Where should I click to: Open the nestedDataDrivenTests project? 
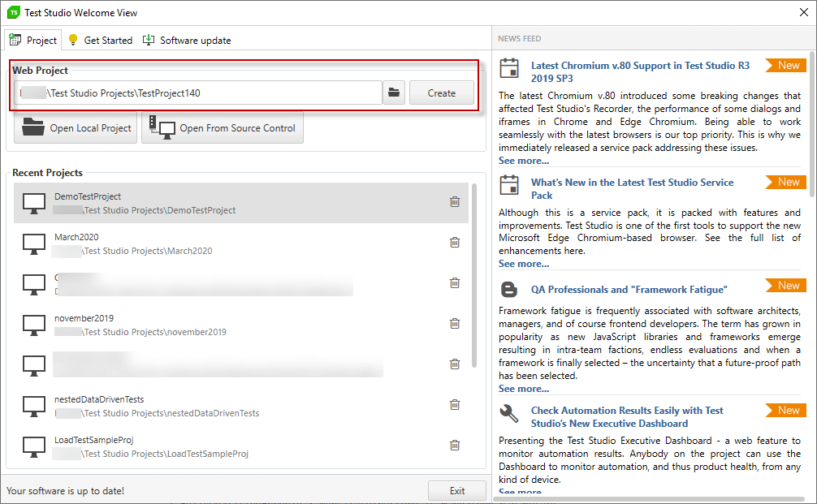tap(240, 406)
